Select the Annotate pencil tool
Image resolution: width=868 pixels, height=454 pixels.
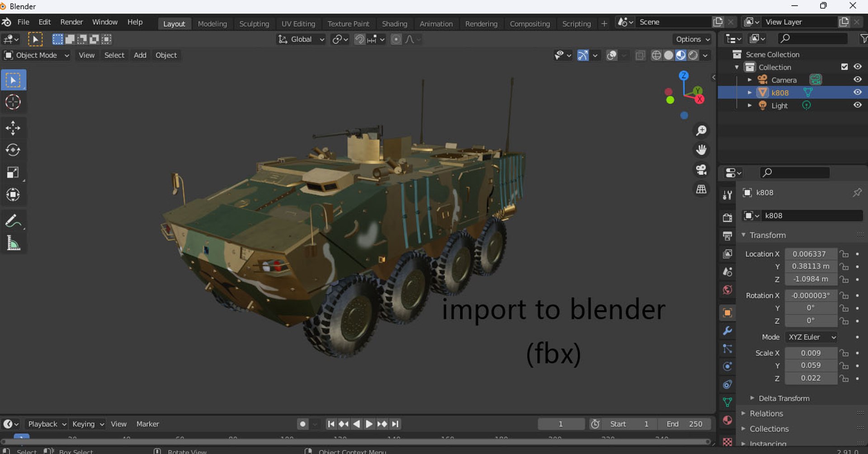[13, 221]
